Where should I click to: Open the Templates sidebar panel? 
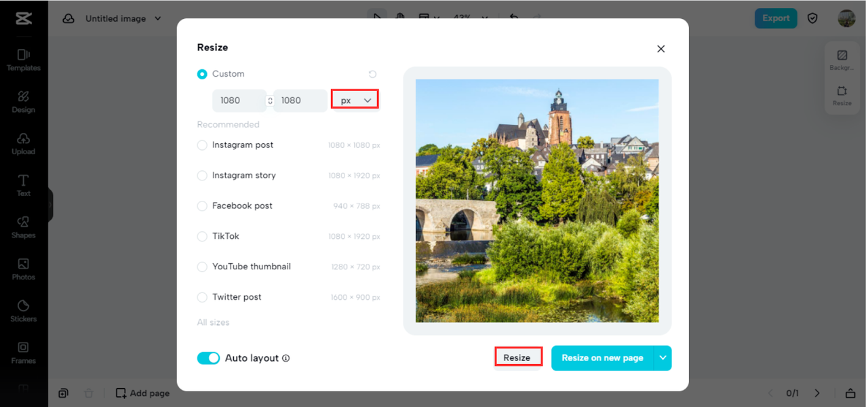23,60
